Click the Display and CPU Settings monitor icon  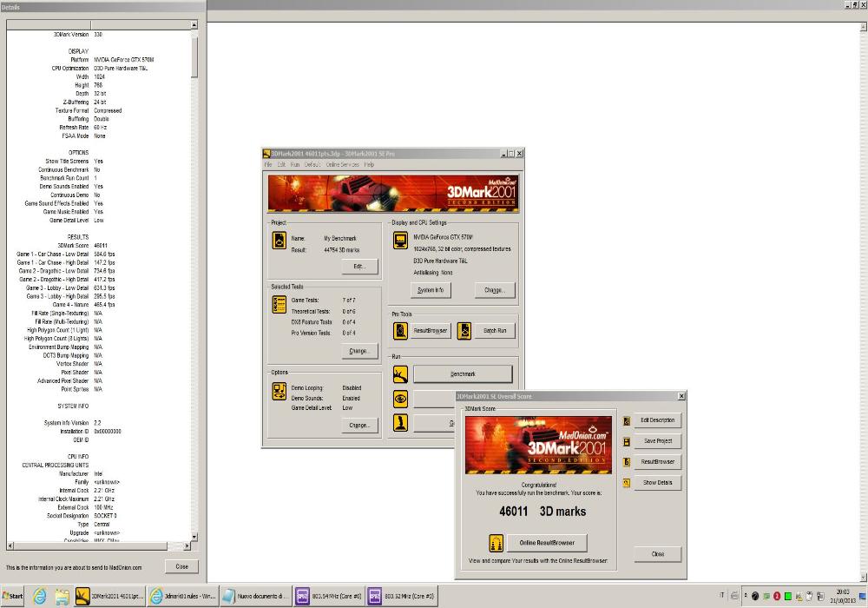[400, 241]
